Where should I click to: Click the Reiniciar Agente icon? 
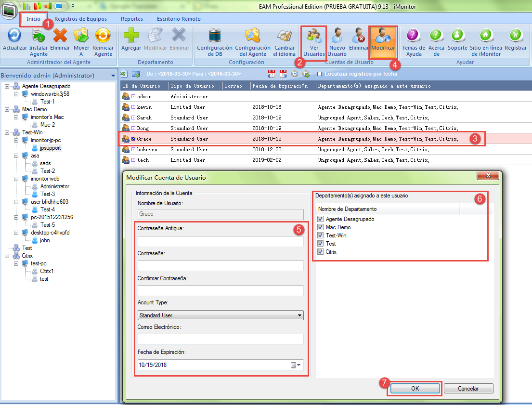tap(103, 35)
